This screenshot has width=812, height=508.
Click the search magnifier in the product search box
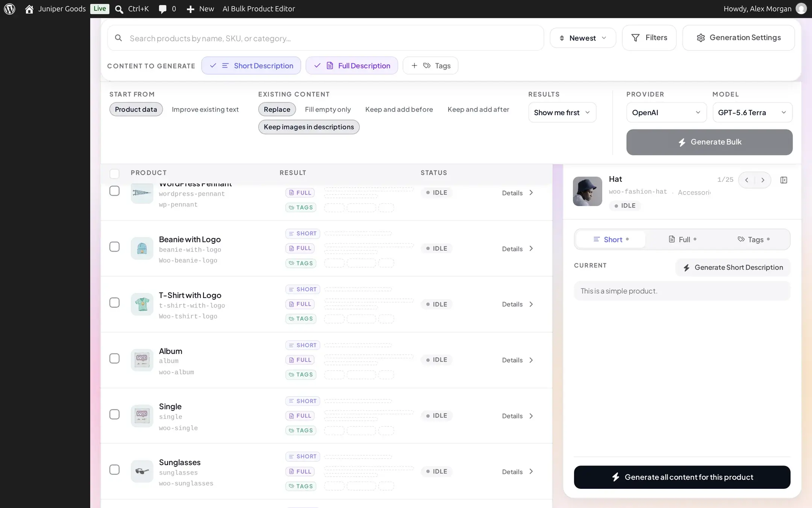tap(118, 38)
